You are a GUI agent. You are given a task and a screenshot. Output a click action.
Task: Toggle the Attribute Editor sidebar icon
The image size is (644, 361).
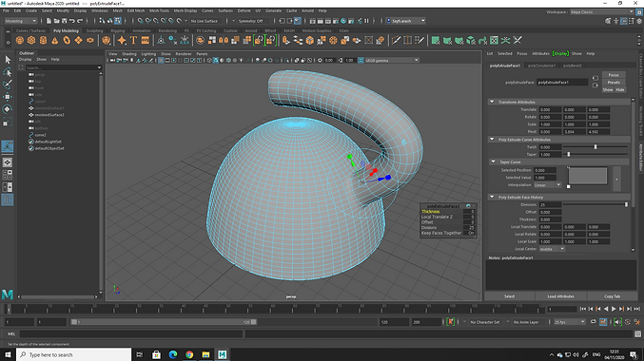(x=623, y=21)
